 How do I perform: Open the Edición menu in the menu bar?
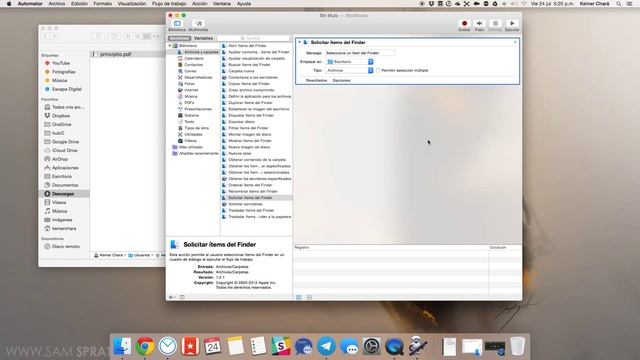(79, 4)
